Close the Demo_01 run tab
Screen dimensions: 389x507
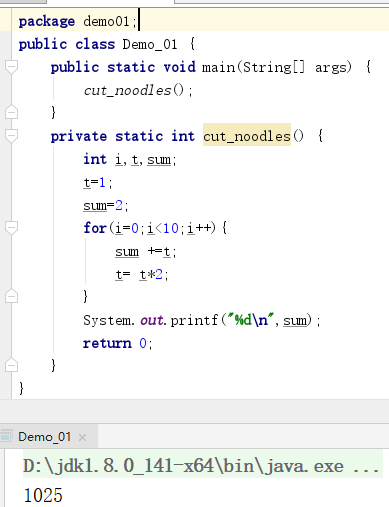pos(82,437)
